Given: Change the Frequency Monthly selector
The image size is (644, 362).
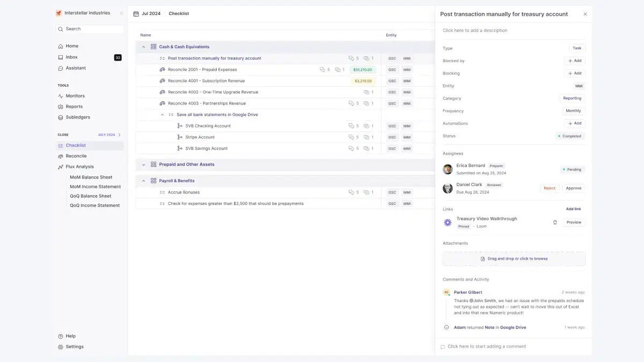Looking at the screenshot, I should coord(573,111).
